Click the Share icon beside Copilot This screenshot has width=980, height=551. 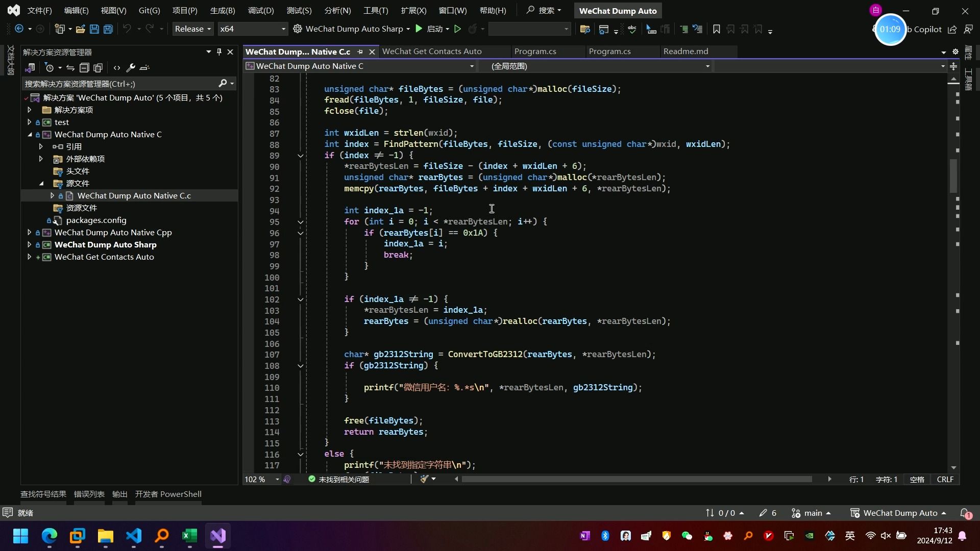point(952,30)
